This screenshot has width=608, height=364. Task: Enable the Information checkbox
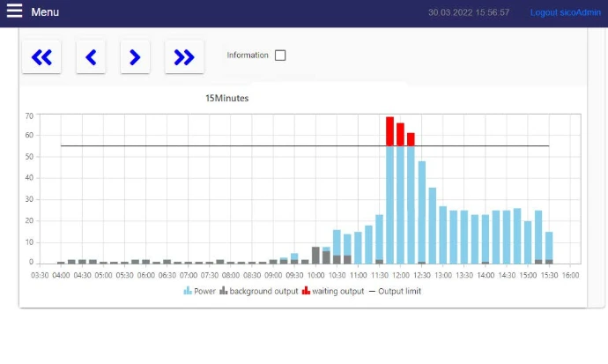(280, 56)
